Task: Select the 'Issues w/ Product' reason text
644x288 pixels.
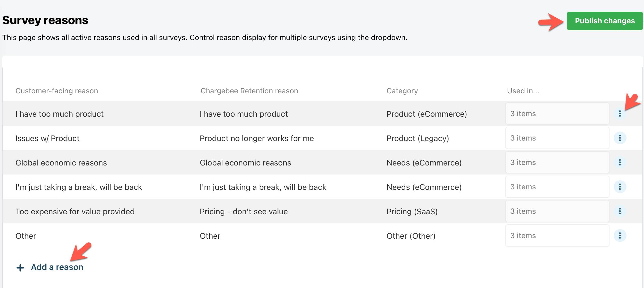Action: point(48,138)
